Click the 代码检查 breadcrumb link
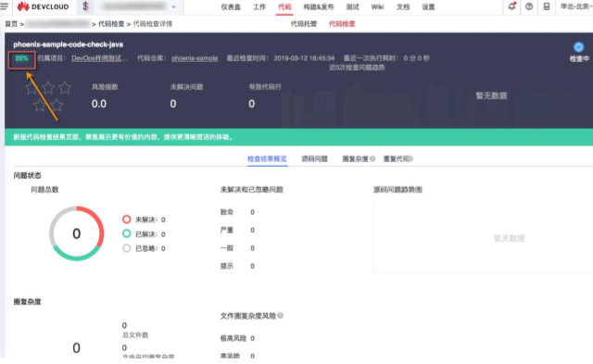593x364 pixels. (x=111, y=24)
